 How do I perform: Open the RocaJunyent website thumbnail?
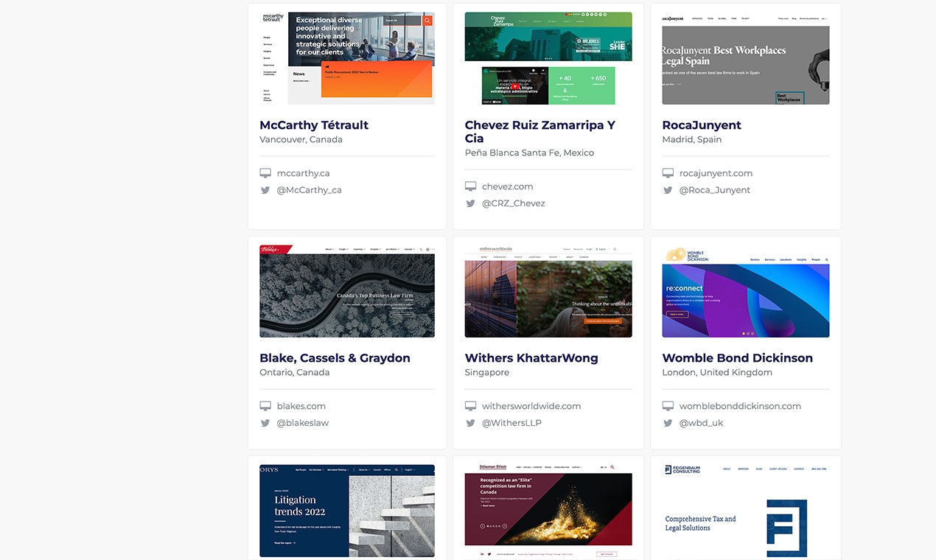tap(746, 58)
